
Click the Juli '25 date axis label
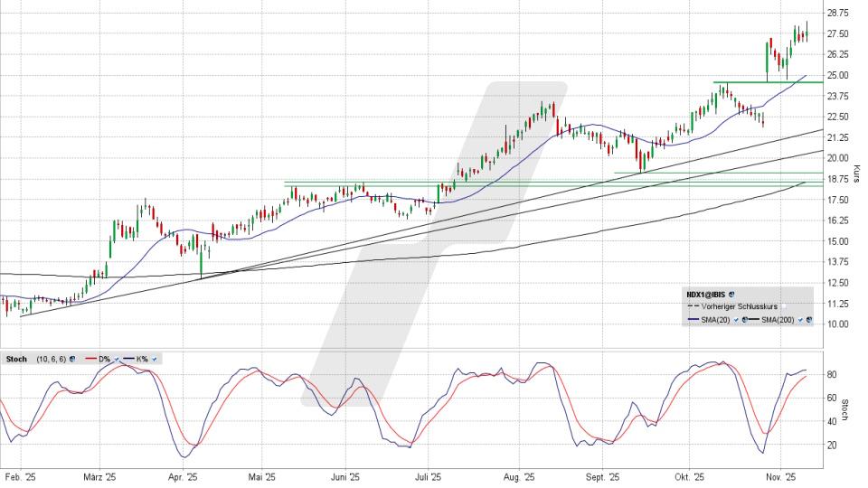pyautogui.click(x=428, y=476)
